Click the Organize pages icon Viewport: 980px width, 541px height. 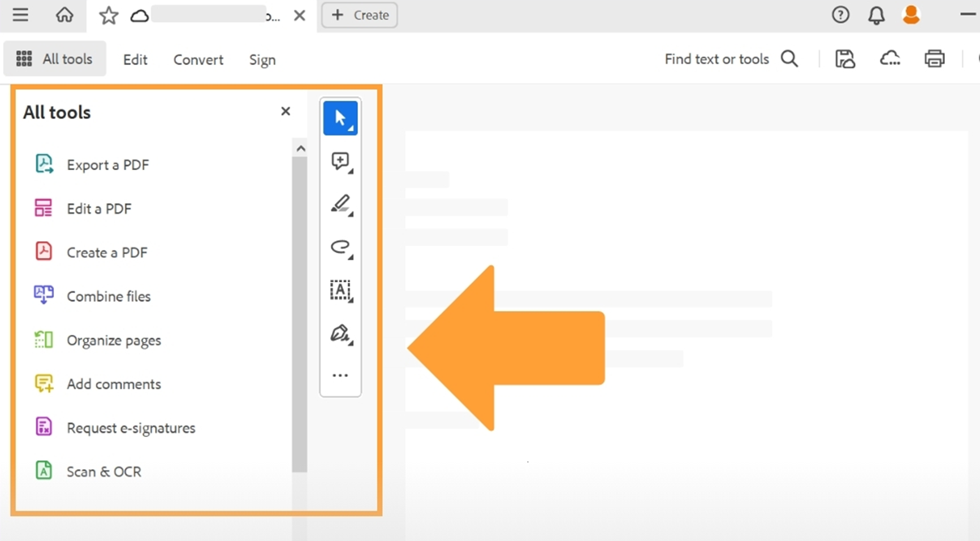point(44,339)
